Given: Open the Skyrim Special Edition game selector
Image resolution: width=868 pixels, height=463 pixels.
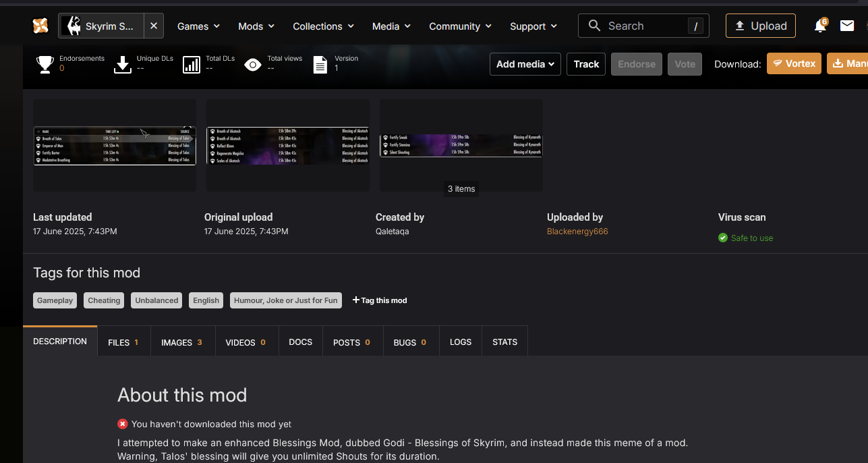Looking at the screenshot, I should [101, 26].
